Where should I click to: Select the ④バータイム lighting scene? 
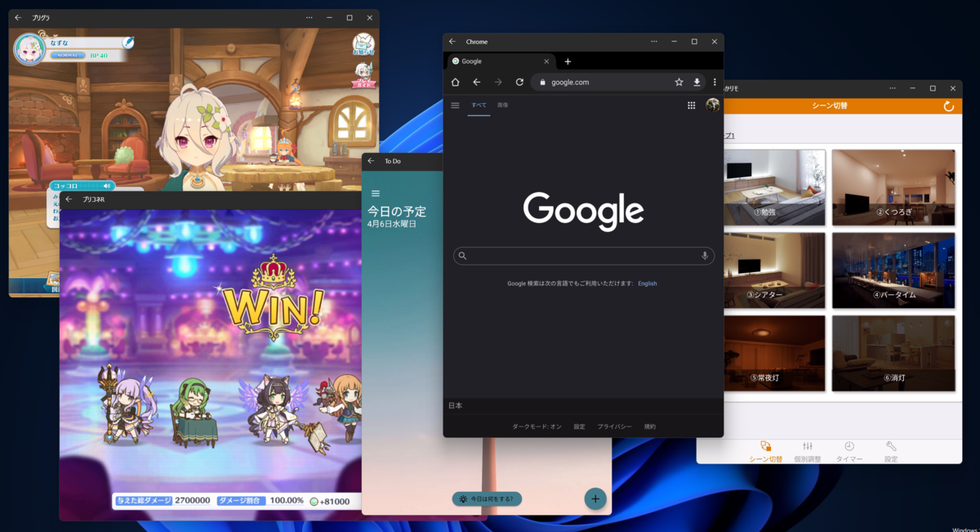coord(893,270)
